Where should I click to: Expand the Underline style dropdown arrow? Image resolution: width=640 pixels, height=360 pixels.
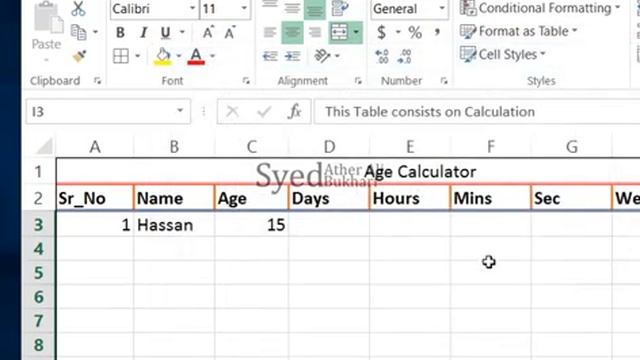click(182, 32)
